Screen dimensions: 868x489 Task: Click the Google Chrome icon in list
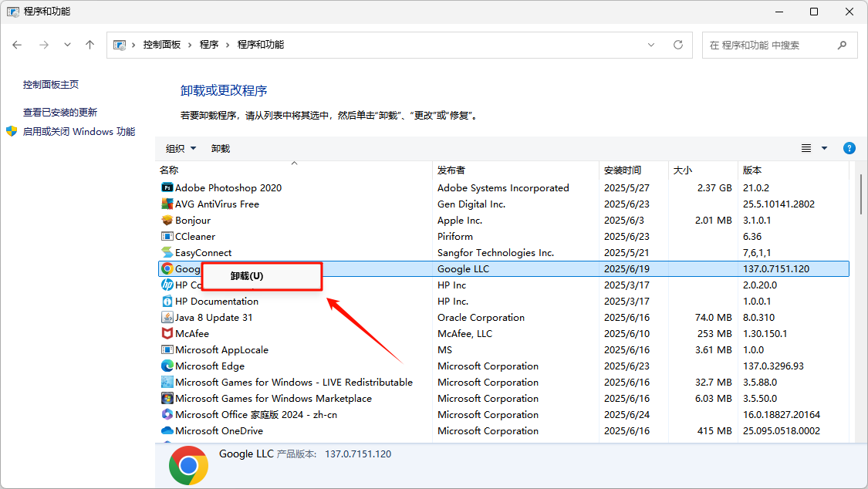pos(167,269)
